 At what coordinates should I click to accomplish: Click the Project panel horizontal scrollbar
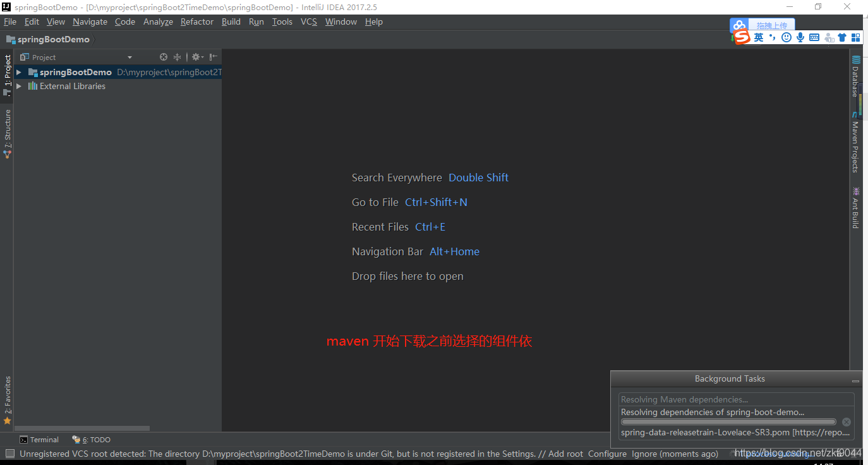82,428
